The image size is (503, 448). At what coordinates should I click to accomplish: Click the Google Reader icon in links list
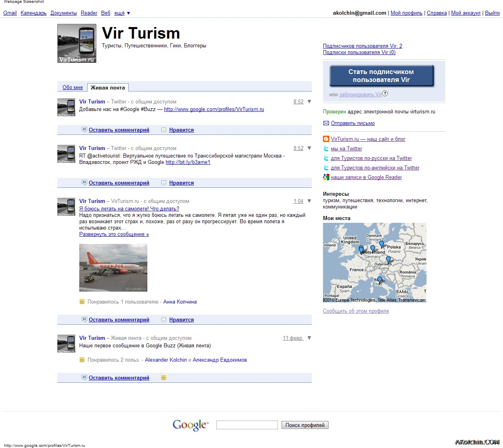pos(326,177)
